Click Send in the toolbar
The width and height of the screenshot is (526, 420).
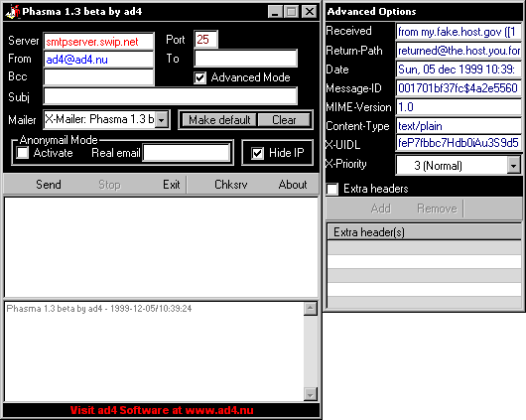(x=49, y=185)
